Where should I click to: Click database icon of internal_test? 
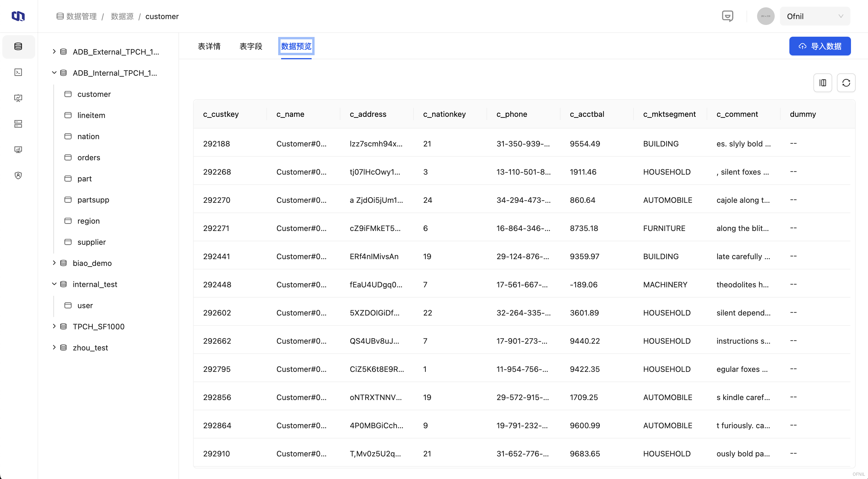tap(63, 284)
